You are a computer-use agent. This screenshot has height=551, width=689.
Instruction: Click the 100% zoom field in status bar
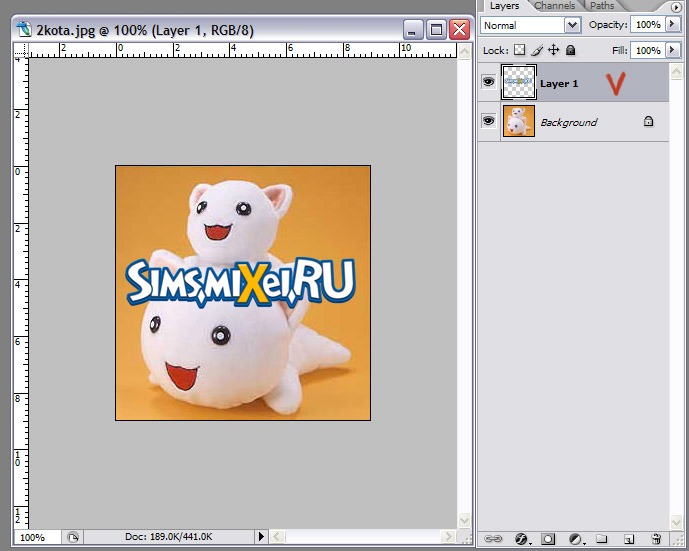(33, 537)
